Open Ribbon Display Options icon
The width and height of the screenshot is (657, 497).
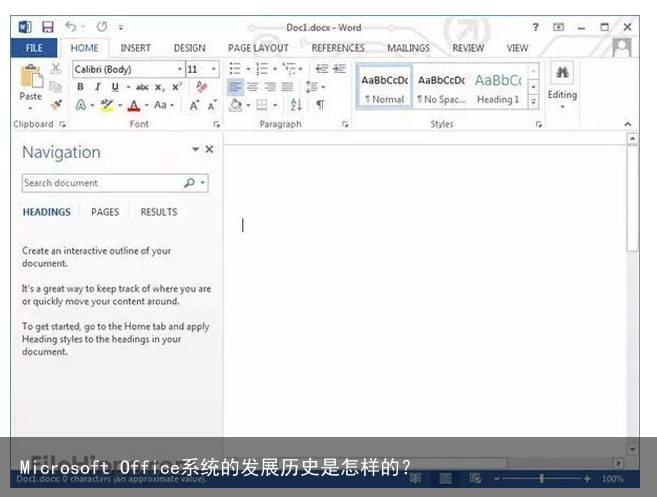[558, 27]
